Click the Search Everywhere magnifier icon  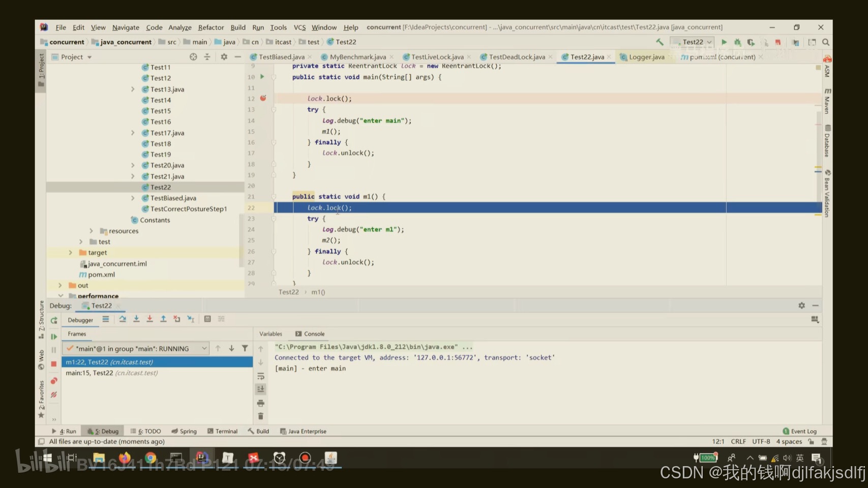click(826, 42)
